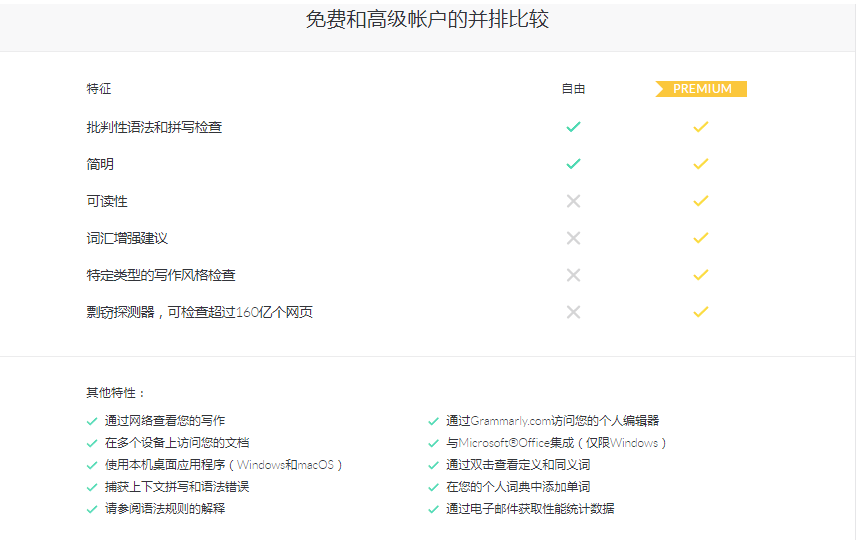Click text 使用本机桌面应用程序（Windows和macOS）
Screen dimensions: 858x540
point(224,464)
